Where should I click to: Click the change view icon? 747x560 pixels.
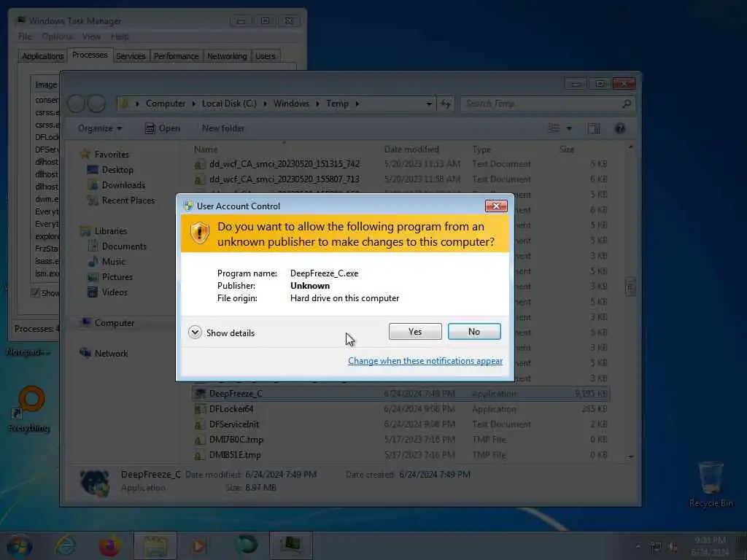(554, 128)
